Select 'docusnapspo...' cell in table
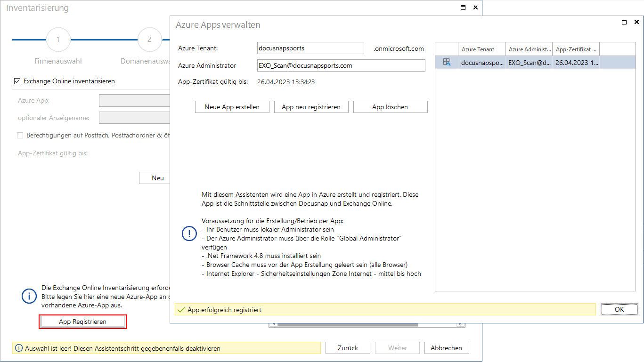The height and width of the screenshot is (362, 644). click(481, 62)
